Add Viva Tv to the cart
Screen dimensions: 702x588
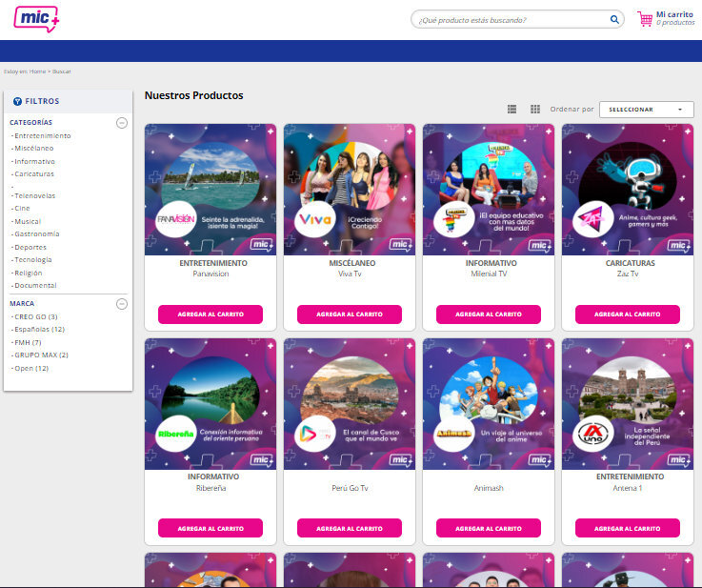[x=350, y=314]
